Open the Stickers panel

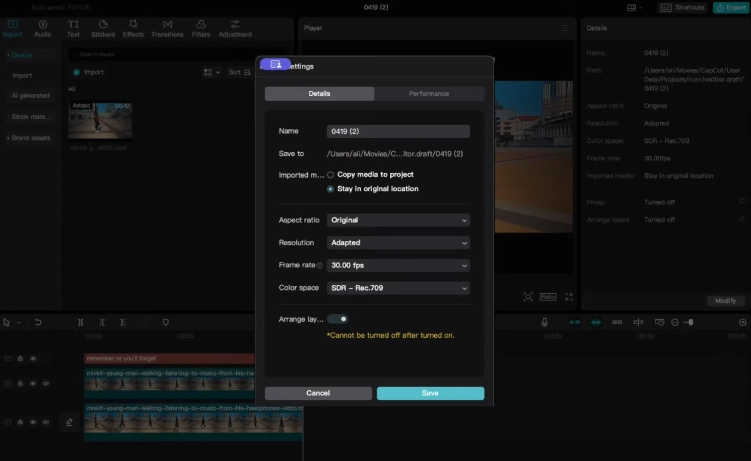click(103, 28)
